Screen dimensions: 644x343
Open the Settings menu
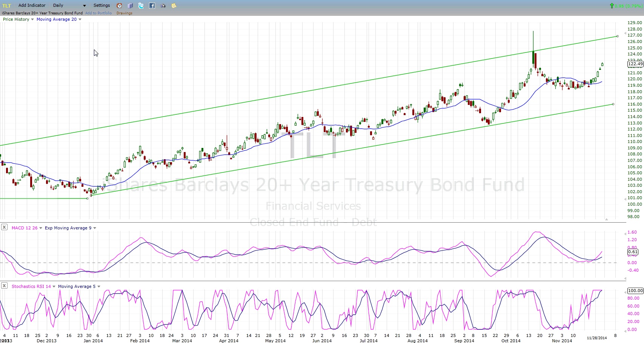[x=101, y=5]
